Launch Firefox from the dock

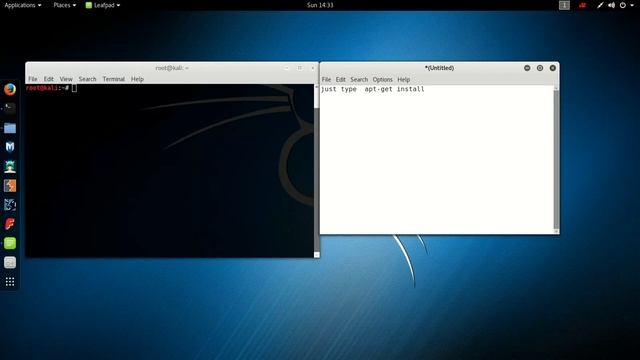pyautogui.click(x=10, y=89)
